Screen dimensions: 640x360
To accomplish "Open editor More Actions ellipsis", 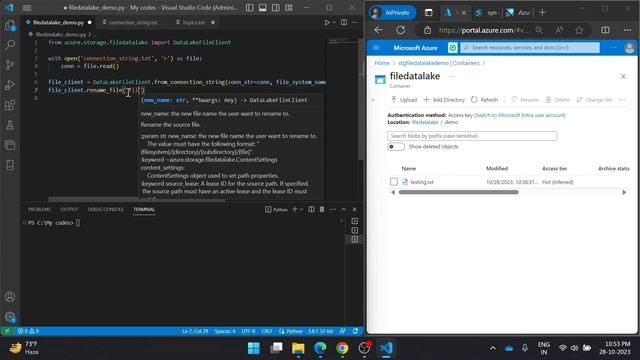I will tap(355, 22).
